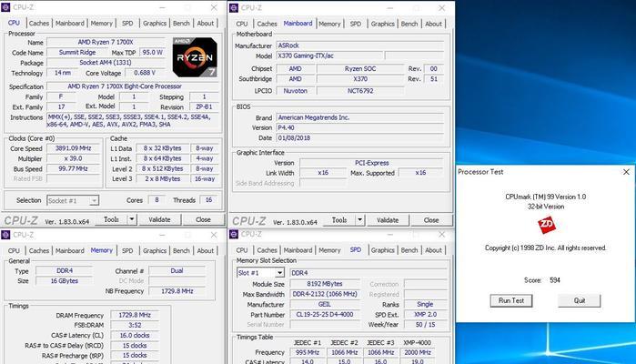
Task: Click the Score 594 value
Action: 555,280
